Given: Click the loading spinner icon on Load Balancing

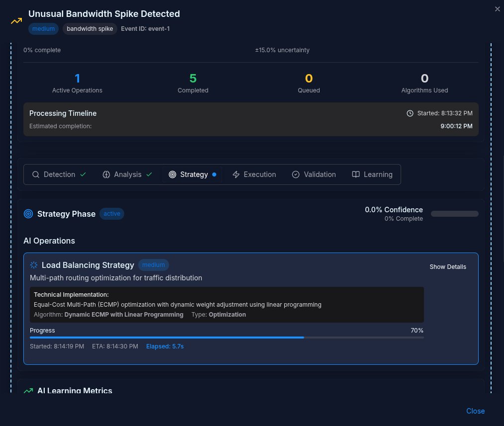Looking at the screenshot, I should coord(34,265).
